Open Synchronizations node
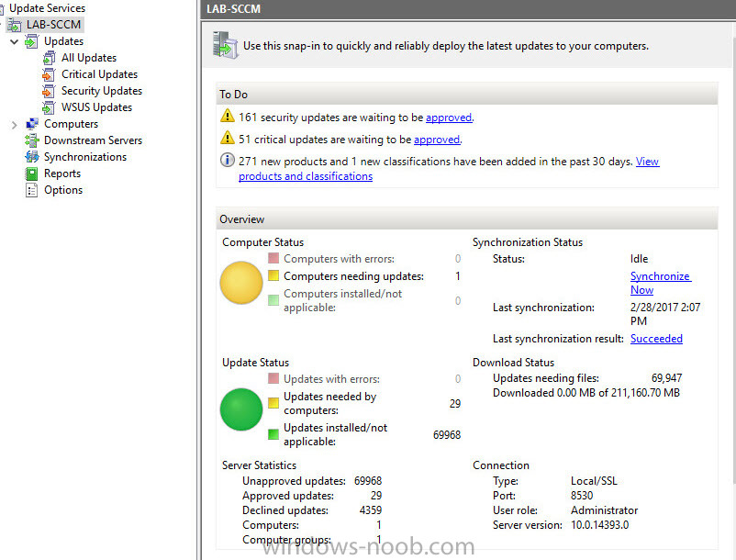 [x=85, y=157]
